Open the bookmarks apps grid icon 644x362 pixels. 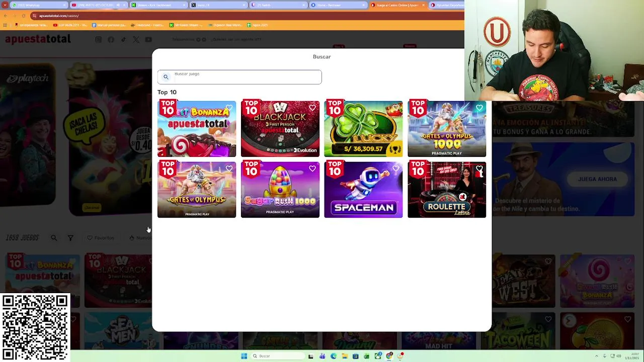[5, 25]
